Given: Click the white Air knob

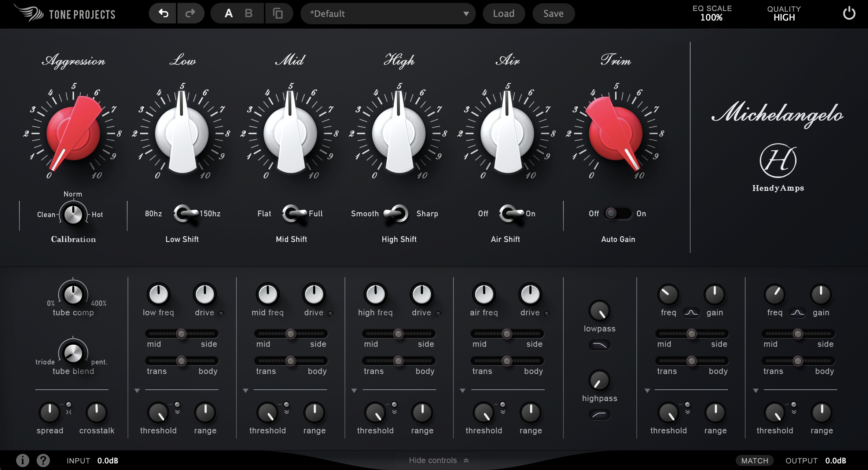Looking at the screenshot, I should tap(507, 133).
